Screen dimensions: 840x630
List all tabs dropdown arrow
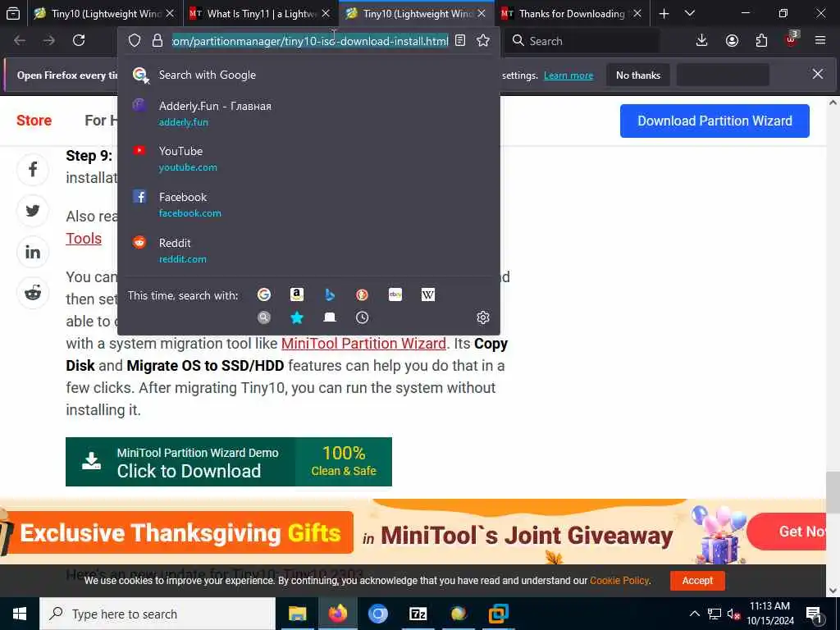click(x=690, y=13)
